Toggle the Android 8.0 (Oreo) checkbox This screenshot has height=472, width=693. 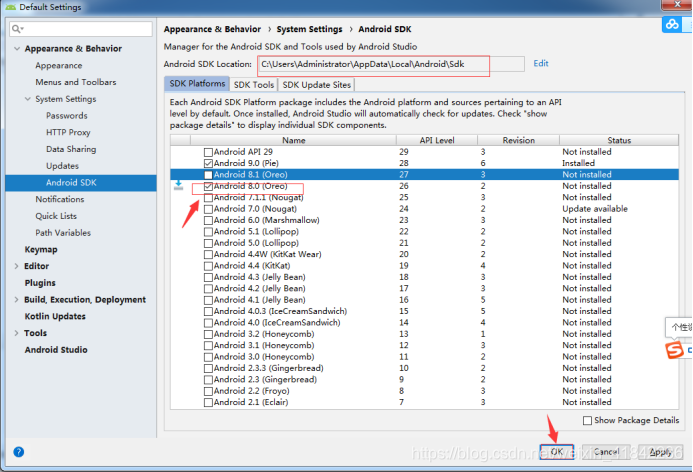208,187
